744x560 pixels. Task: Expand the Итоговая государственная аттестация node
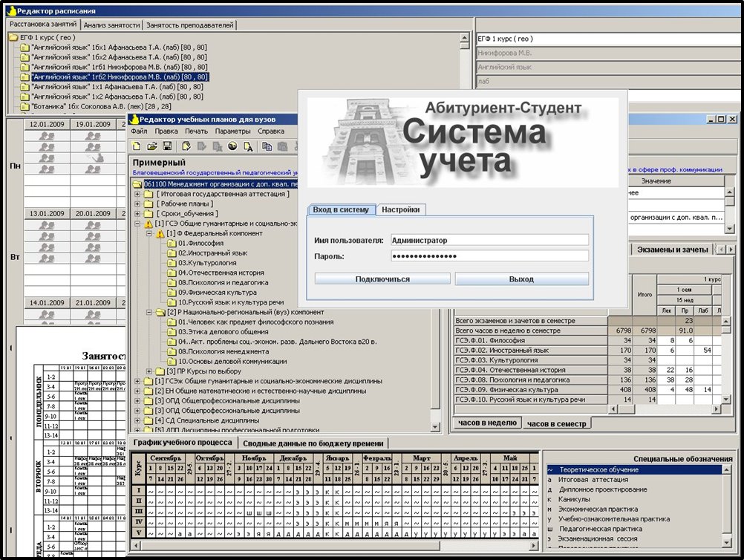click(x=137, y=194)
